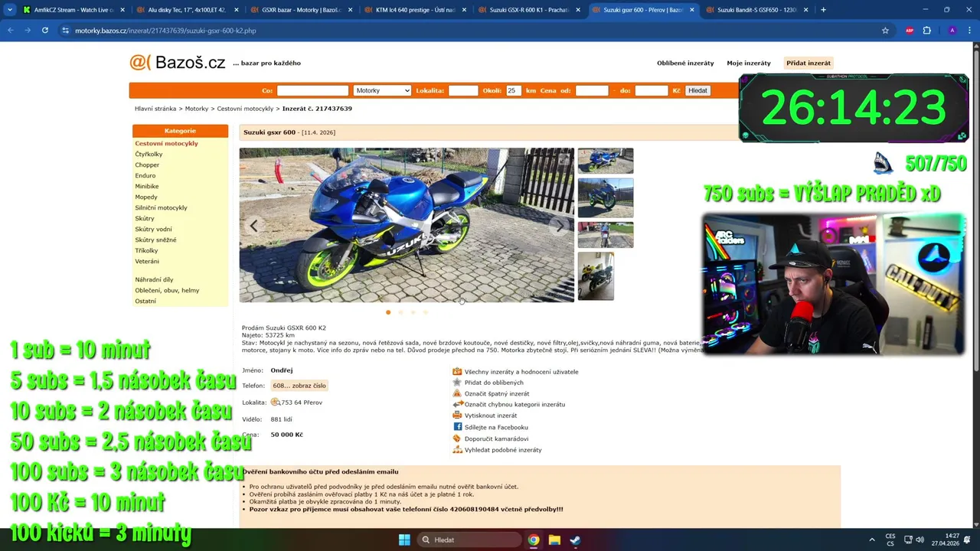
Task: Click the Co search input field
Action: pyautogui.click(x=312, y=90)
